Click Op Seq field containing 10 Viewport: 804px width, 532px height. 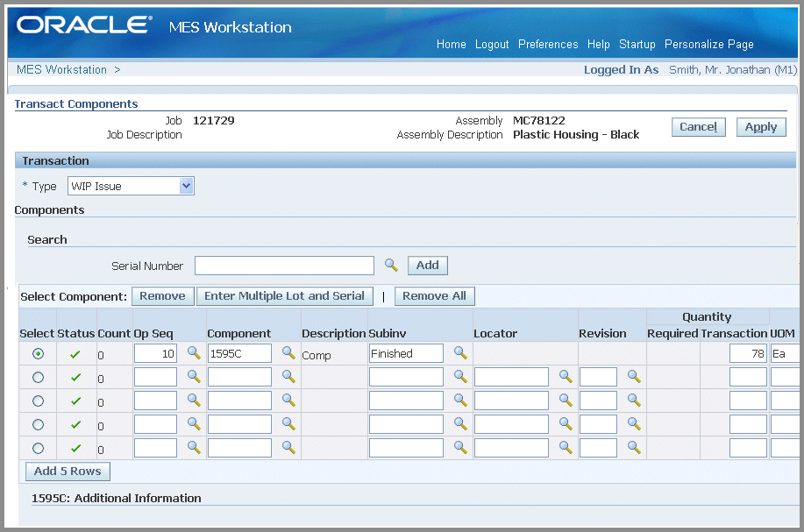pos(155,353)
